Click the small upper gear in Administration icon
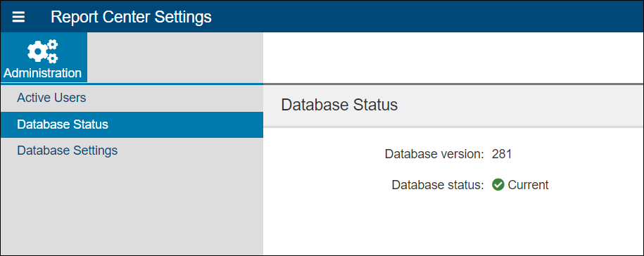This screenshot has height=256, width=644. click(53, 44)
